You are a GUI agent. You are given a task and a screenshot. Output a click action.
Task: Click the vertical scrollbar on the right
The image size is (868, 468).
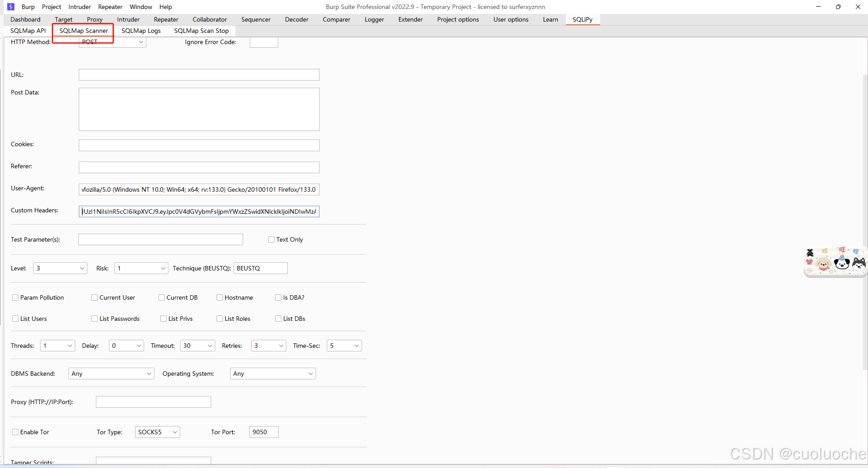(x=865, y=221)
